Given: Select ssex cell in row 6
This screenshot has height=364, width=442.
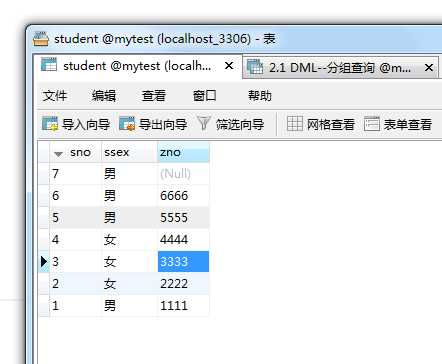Looking at the screenshot, I should pos(129,196).
